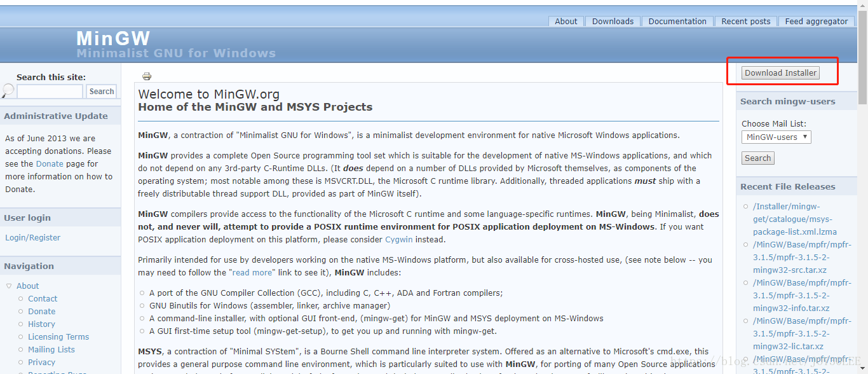
Task: Click the site Search button
Action: pos(102,92)
